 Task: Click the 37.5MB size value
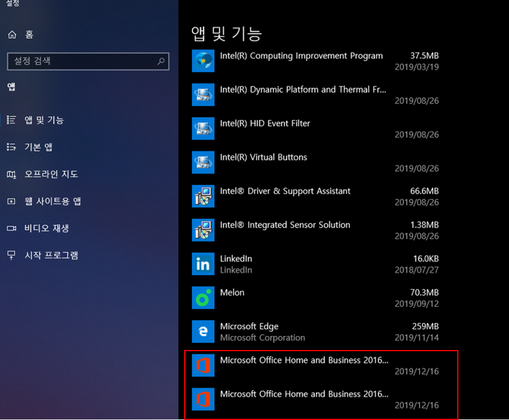click(424, 56)
